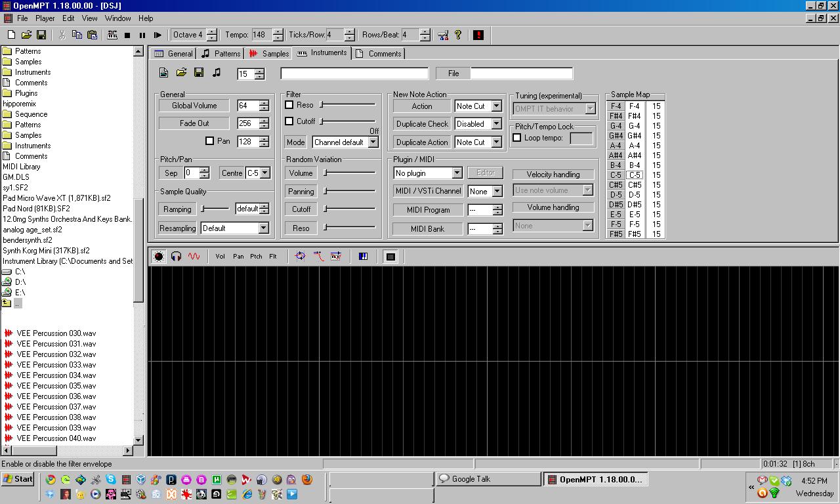Click the red MIDI panic button in toolbar
This screenshot has width=840, height=504.
(x=478, y=35)
